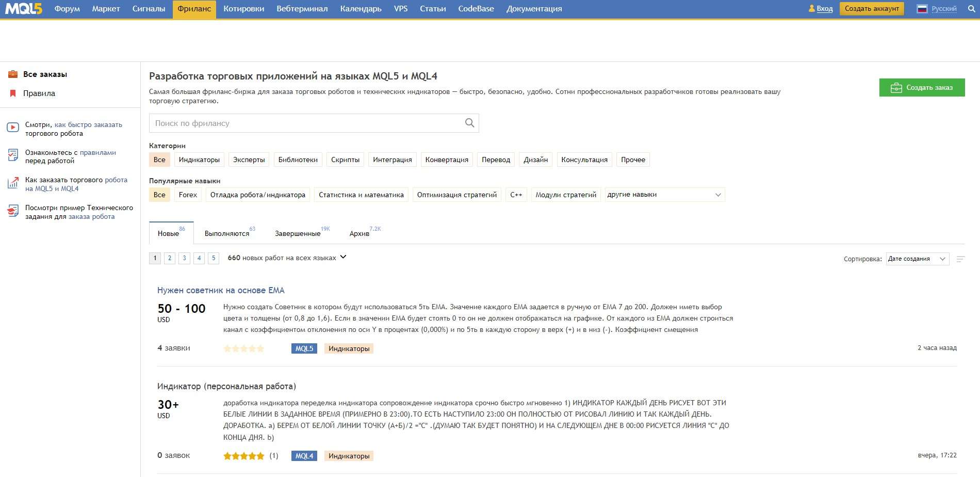Click the Вход login link
The width and height of the screenshot is (980, 477).
(x=825, y=9)
